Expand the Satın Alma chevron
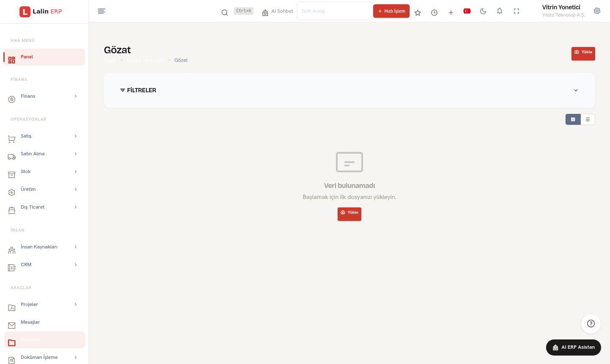The height and width of the screenshot is (364, 610). (x=76, y=154)
